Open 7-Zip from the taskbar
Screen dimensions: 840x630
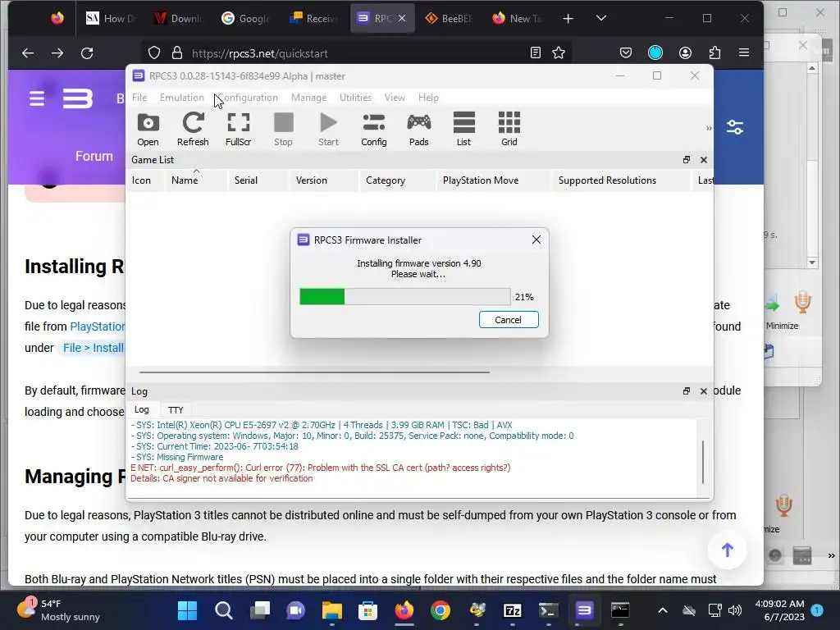point(513,610)
